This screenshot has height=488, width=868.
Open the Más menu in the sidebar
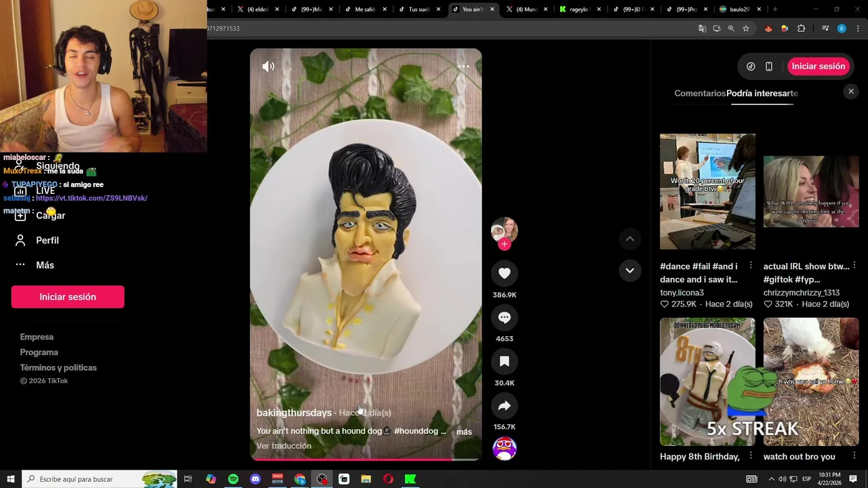tap(45, 265)
